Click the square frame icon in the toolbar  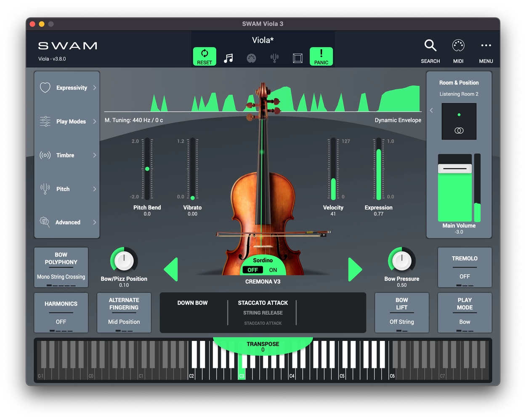(298, 58)
